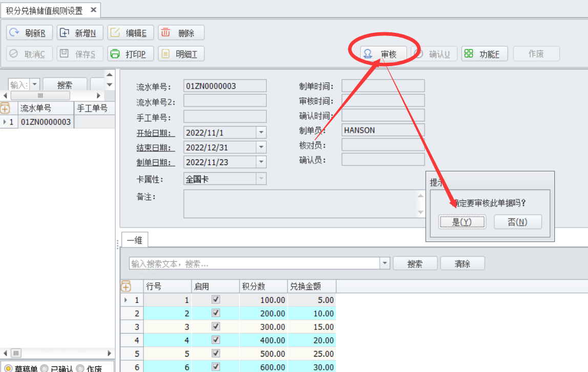Expand the 结束日期 date dropdown
The image size is (588, 372).
pyautogui.click(x=261, y=147)
